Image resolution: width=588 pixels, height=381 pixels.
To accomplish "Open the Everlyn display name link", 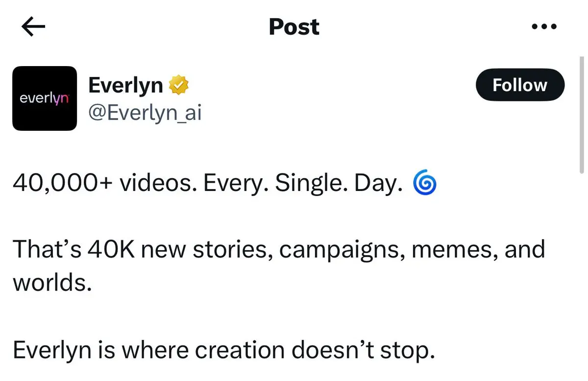I will [x=125, y=86].
